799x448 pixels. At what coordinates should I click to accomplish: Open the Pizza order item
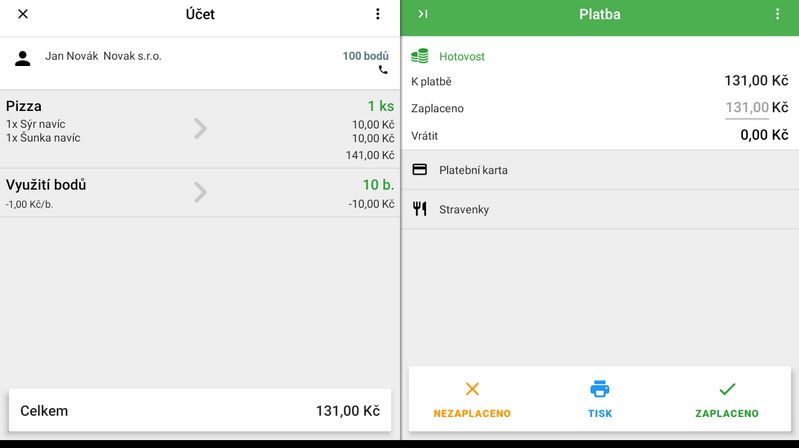200,129
